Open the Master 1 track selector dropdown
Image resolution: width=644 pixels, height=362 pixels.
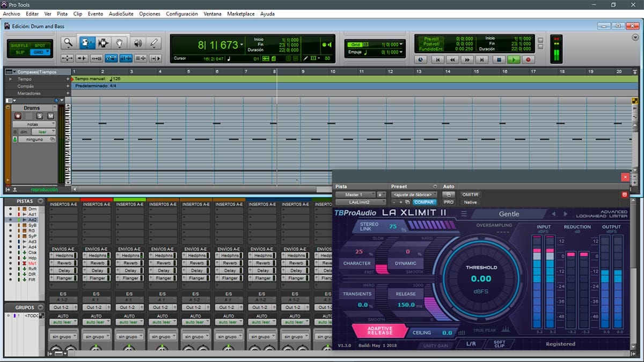[355, 195]
